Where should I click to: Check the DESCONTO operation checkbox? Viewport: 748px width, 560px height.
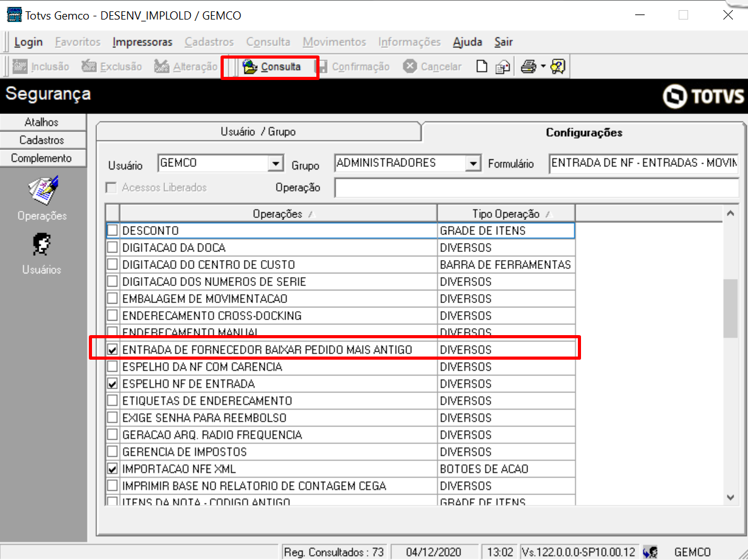pos(113,231)
